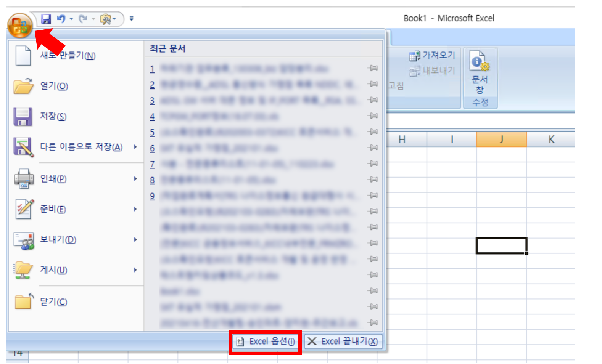
Task: Click the 문서 창 document panel button
Action: pos(480,73)
